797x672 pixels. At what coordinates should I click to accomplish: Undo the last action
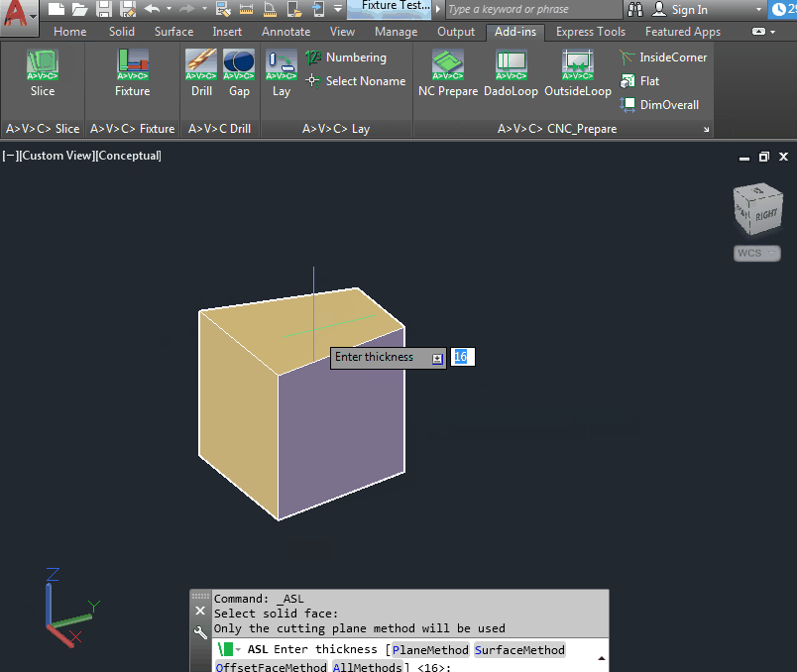[x=152, y=9]
